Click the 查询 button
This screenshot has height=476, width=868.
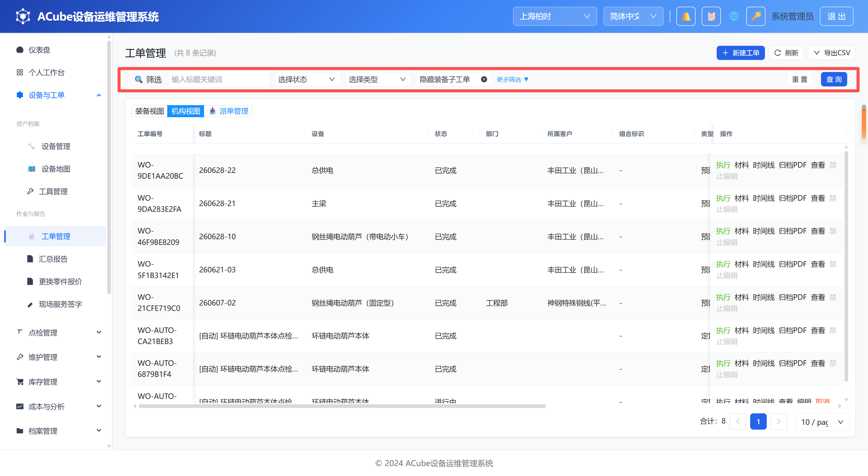point(834,80)
